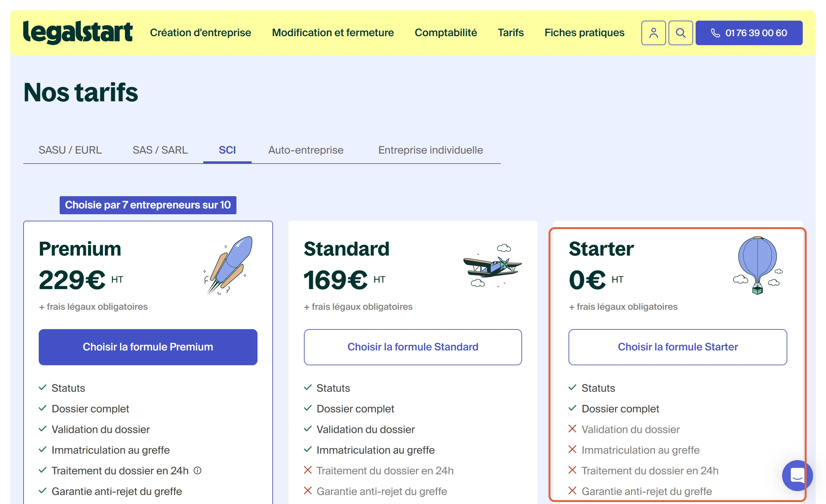This screenshot has width=826, height=504.
Task: Click the Starter hot air balloon illustration
Action: click(x=758, y=265)
